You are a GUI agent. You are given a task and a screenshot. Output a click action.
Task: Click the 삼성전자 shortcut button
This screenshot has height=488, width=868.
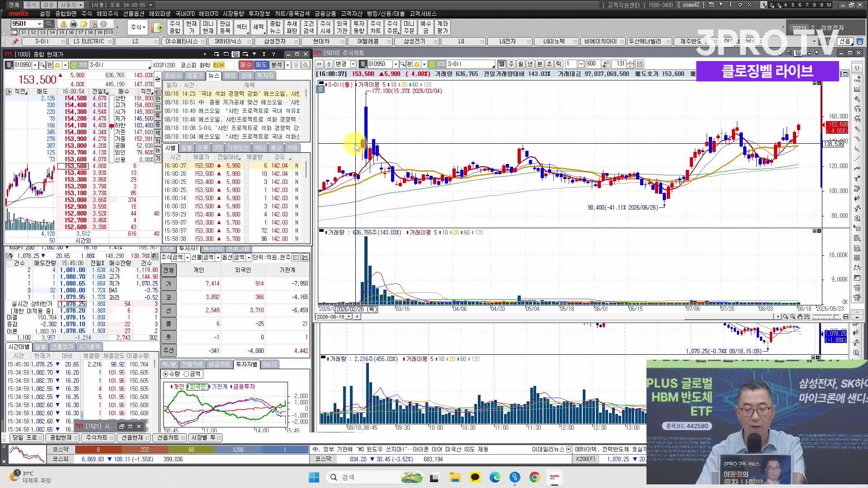[275, 42]
